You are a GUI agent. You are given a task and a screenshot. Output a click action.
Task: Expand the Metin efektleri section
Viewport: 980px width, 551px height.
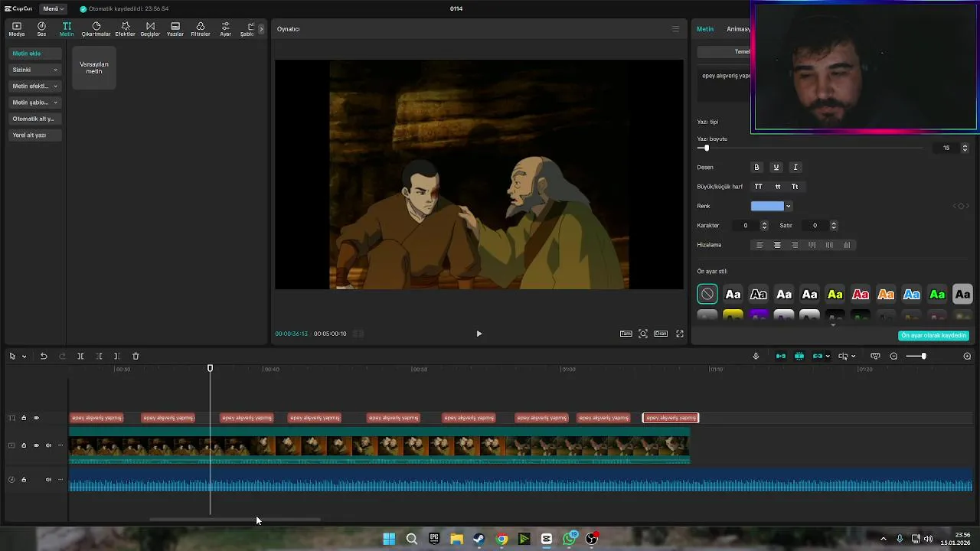coord(35,86)
